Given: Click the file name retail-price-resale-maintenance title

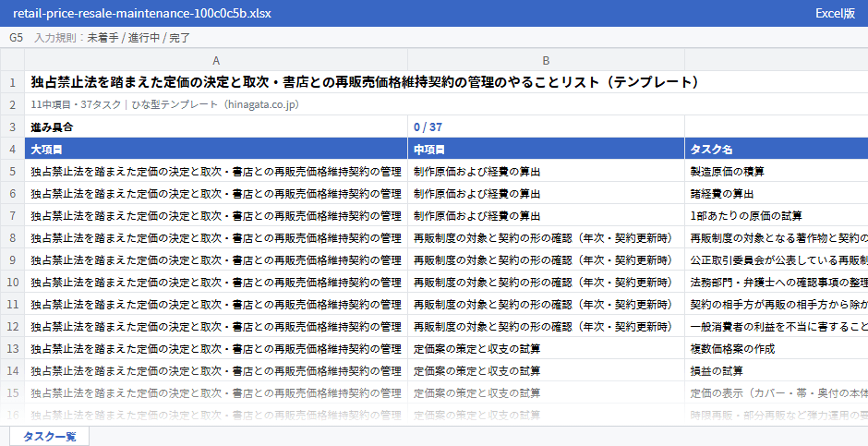Looking at the screenshot, I should point(142,13).
